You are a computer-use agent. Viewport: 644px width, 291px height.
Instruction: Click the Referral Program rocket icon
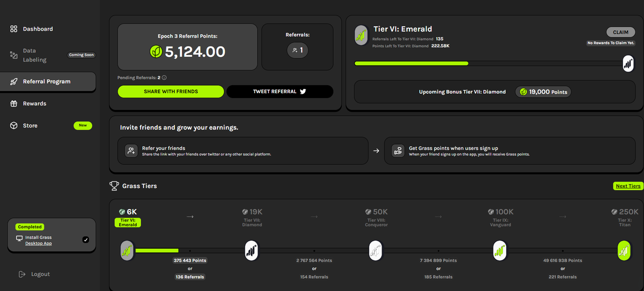pyautogui.click(x=14, y=81)
